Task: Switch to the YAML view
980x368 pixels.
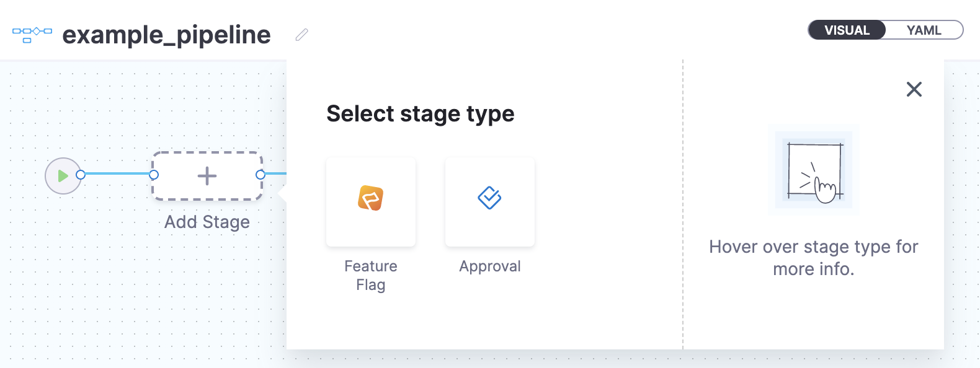Action: coord(924,30)
